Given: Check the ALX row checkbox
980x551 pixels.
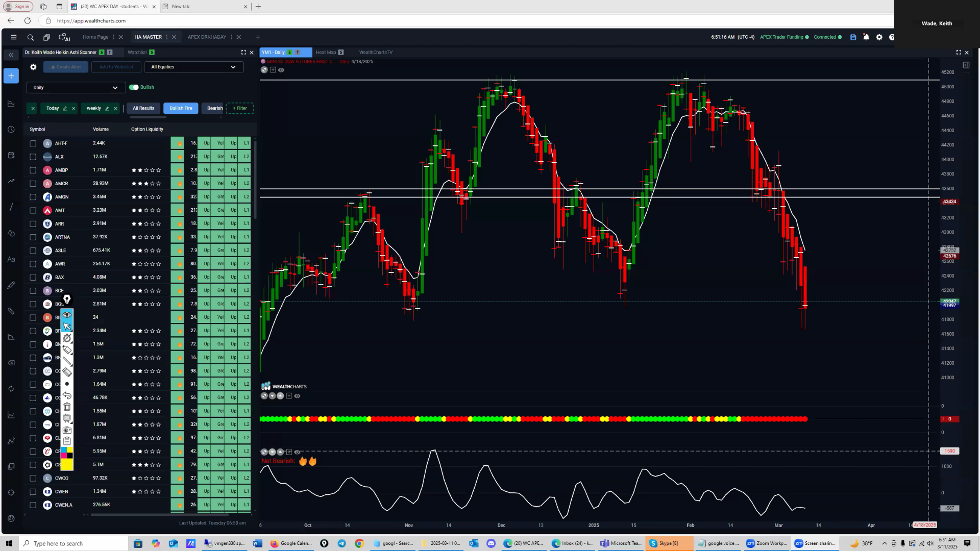Looking at the screenshot, I should [33, 157].
